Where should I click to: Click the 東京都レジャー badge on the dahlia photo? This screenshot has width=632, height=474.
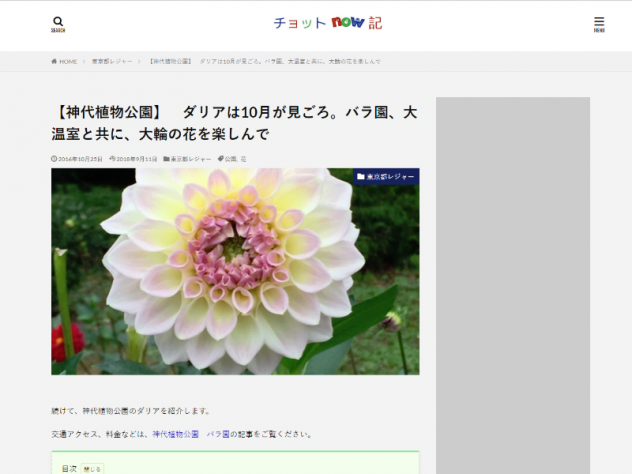point(386,177)
